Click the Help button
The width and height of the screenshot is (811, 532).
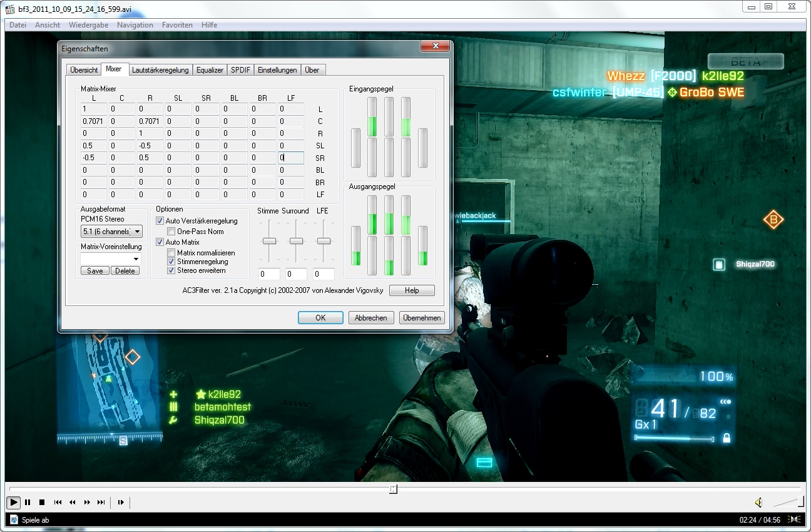tap(412, 290)
